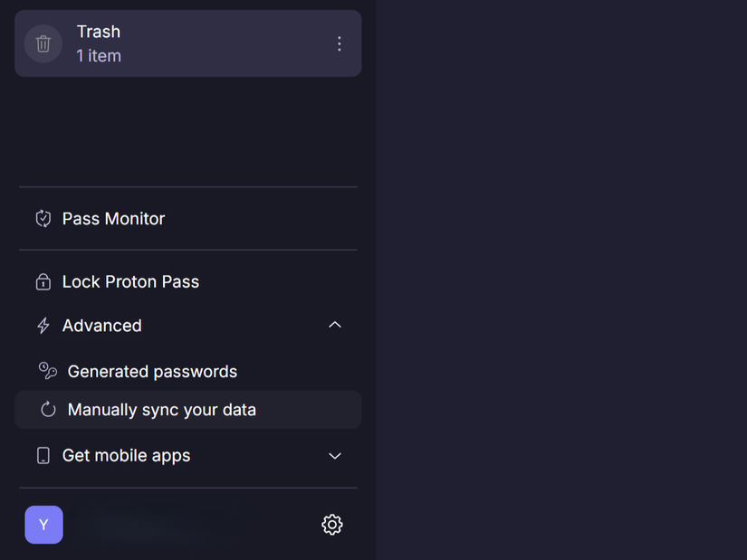Image resolution: width=747 pixels, height=560 pixels.
Task: Open the Trash three-dot options menu
Action: pos(340,43)
